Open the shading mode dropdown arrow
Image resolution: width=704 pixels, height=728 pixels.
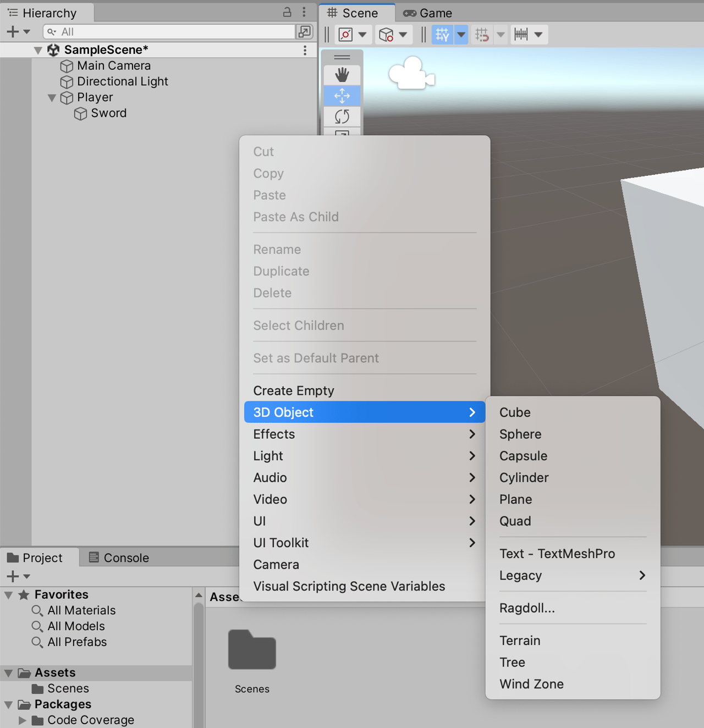click(402, 34)
